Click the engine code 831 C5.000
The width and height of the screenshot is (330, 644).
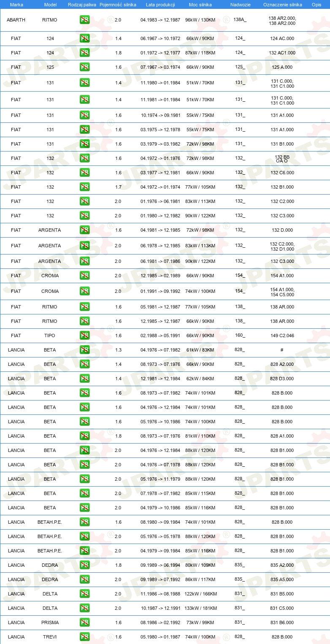282,608
